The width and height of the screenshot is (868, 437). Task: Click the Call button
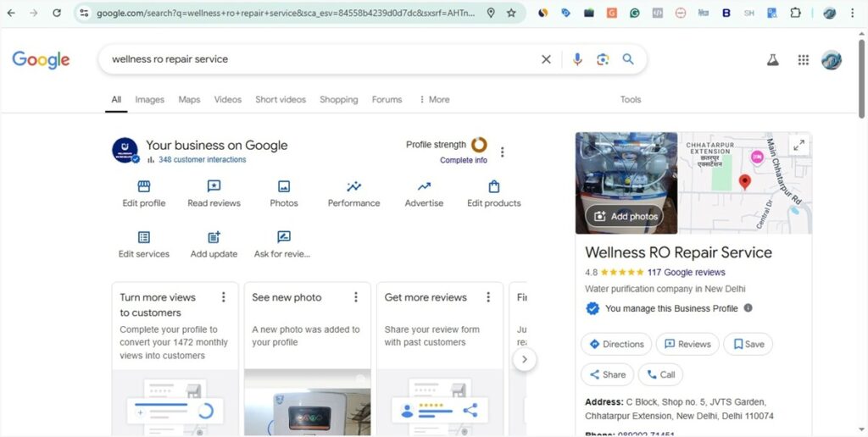pyautogui.click(x=660, y=374)
